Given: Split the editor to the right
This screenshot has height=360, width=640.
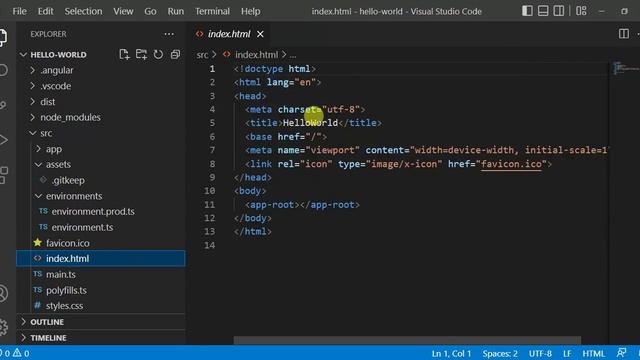Looking at the screenshot, I should pos(624,34).
